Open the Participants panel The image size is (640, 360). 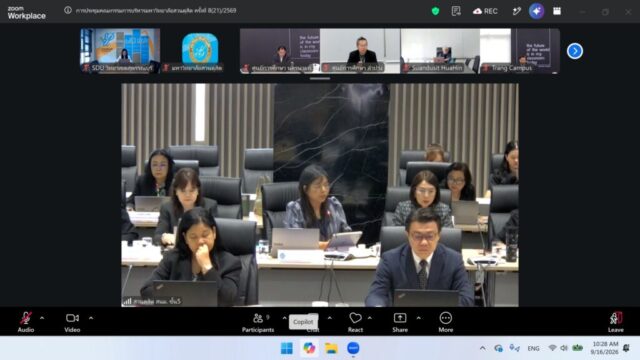[258, 322]
